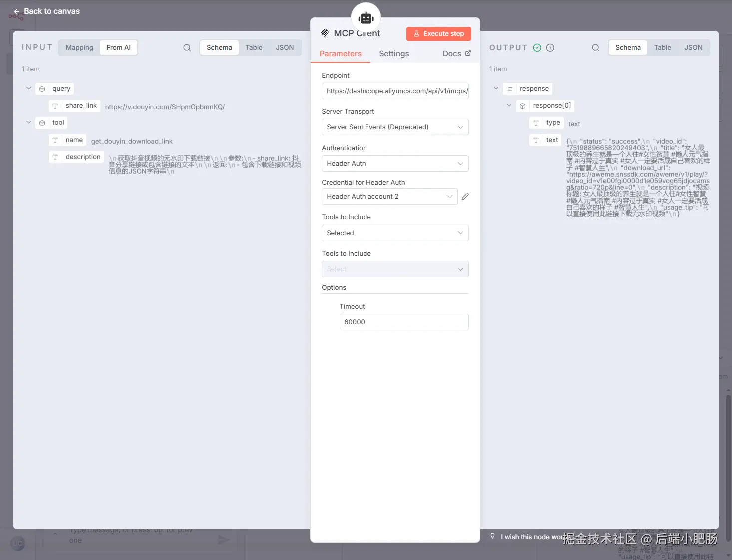This screenshot has width=732, height=560.
Task: Select the name field pill under tool
Action: (67, 140)
